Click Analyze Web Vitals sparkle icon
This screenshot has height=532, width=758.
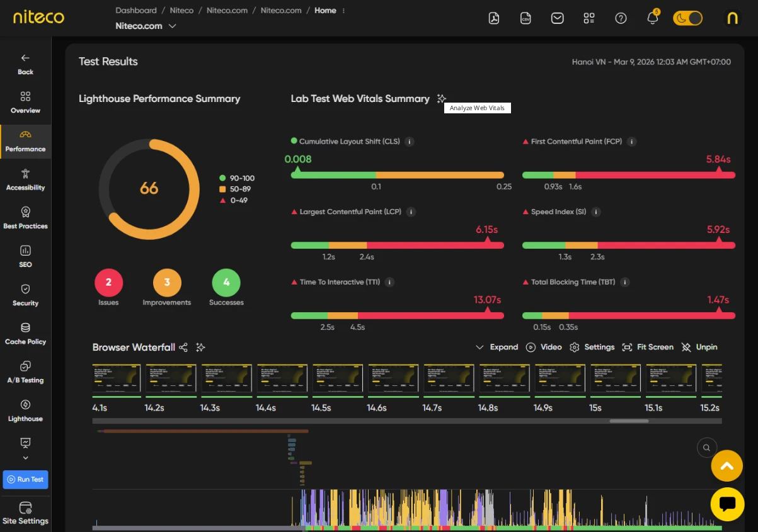tap(442, 99)
